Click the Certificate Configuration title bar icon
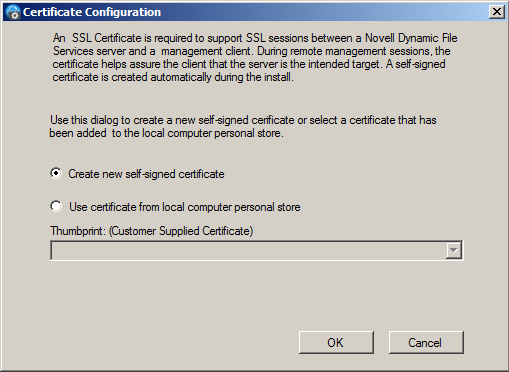 click(13, 12)
